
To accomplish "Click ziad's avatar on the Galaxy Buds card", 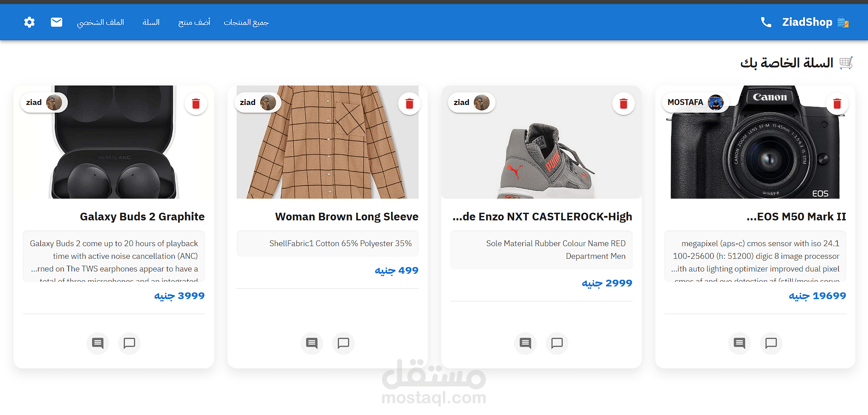I will click(x=54, y=103).
